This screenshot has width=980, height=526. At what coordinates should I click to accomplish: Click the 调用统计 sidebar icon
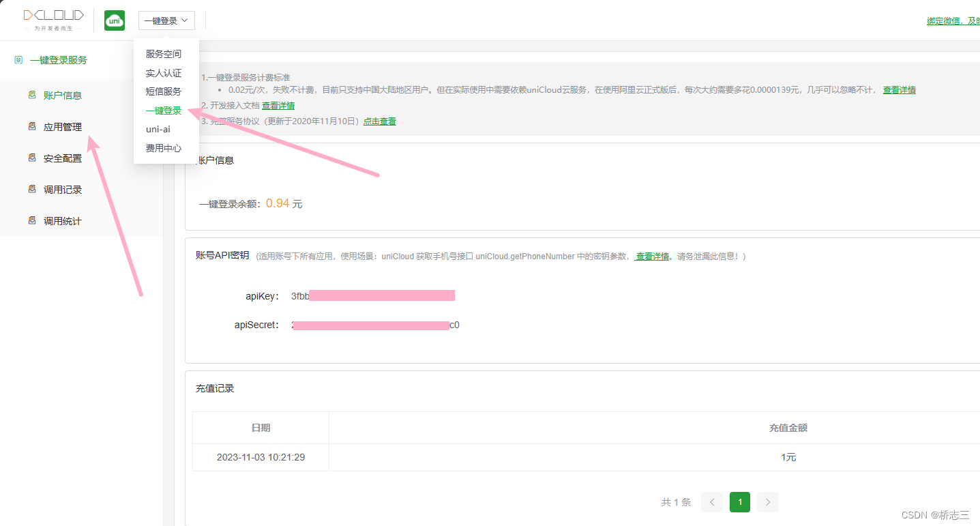click(31, 220)
